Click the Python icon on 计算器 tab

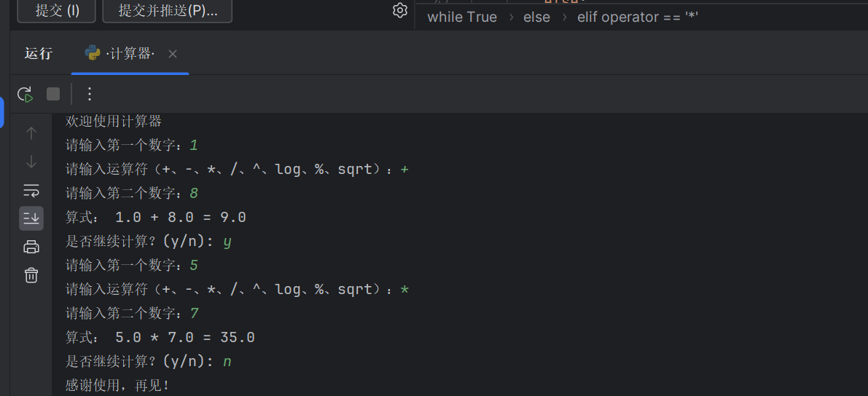(93, 53)
